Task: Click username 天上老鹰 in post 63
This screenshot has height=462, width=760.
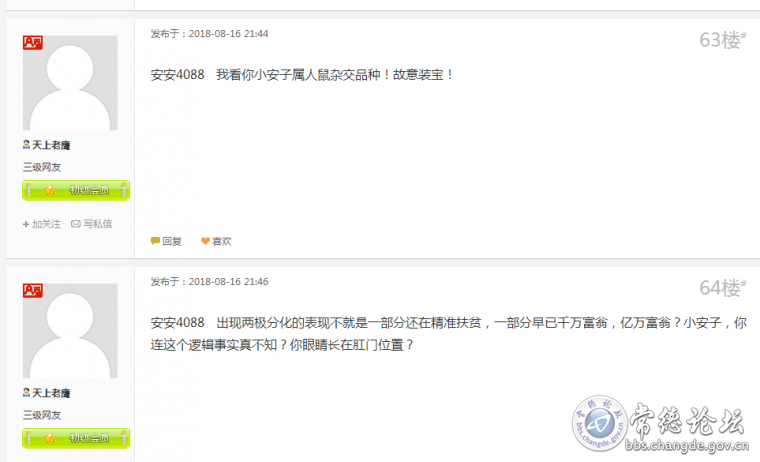Action: [x=51, y=145]
